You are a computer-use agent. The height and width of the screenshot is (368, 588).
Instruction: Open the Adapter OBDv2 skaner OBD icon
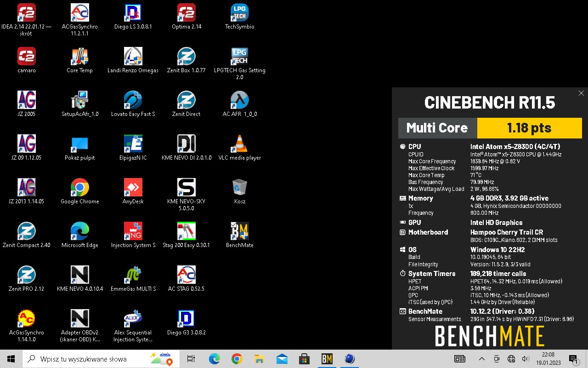click(79, 319)
